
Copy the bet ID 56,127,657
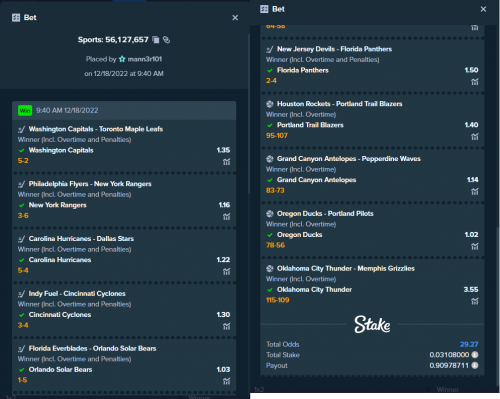156,40
